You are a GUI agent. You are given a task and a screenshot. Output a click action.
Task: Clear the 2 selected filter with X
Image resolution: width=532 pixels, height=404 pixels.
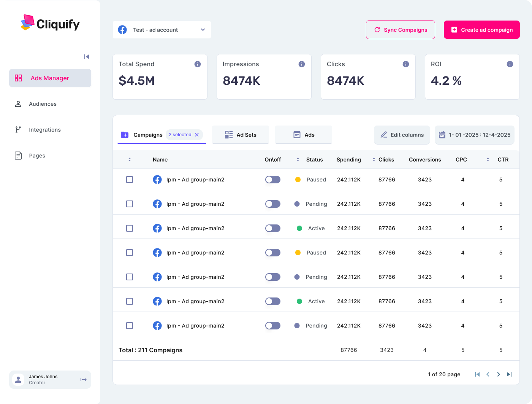point(197,135)
